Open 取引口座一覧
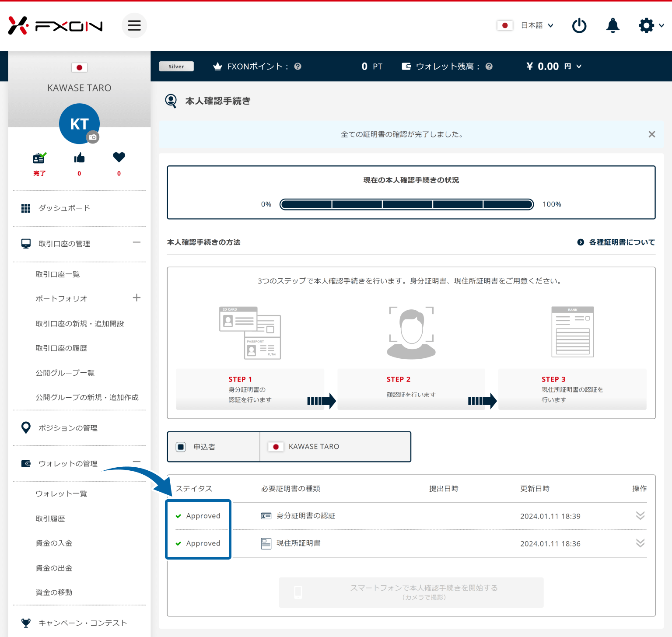The height and width of the screenshot is (637, 672). 58,274
